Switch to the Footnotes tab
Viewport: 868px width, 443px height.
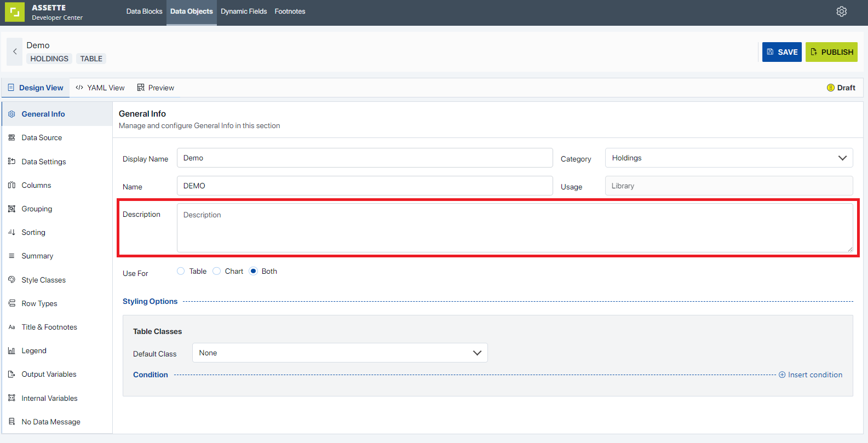coord(290,11)
